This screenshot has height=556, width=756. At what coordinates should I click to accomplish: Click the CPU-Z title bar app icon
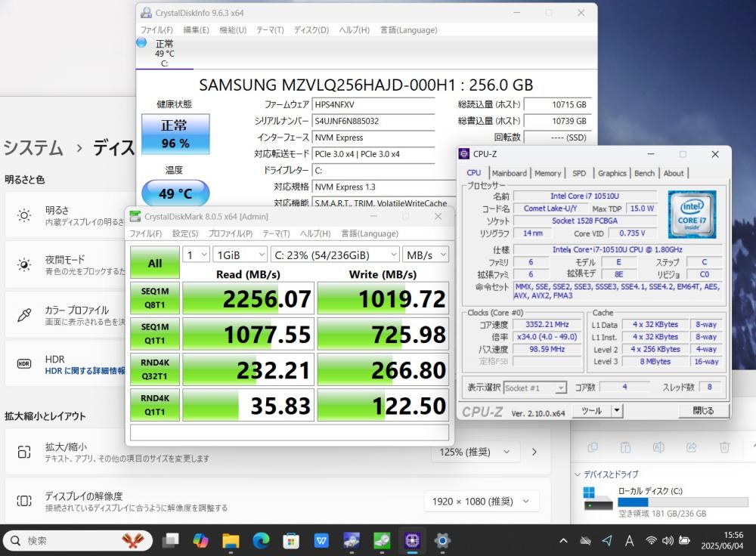pos(464,153)
